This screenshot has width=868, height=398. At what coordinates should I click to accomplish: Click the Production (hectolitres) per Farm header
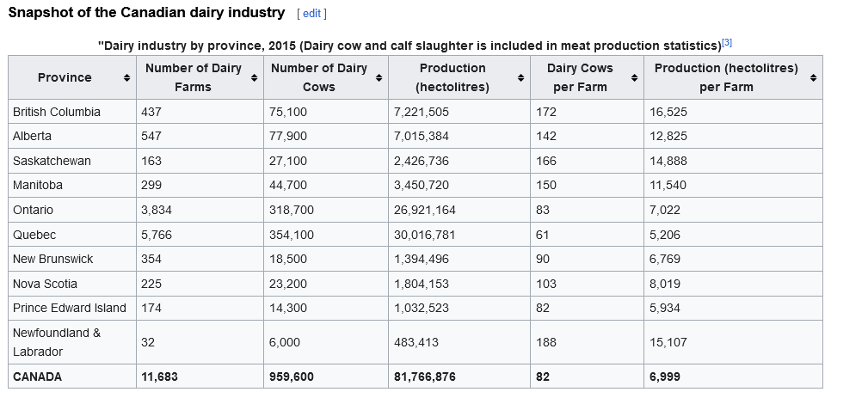tap(726, 77)
